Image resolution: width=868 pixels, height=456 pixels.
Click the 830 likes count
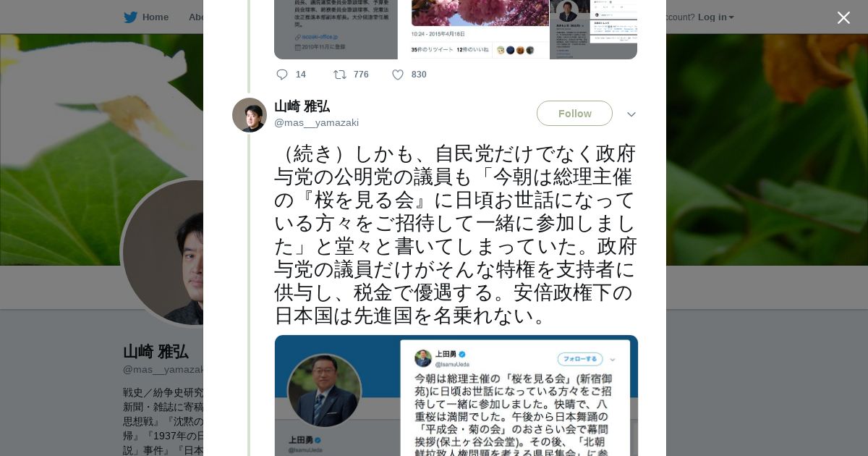click(419, 75)
